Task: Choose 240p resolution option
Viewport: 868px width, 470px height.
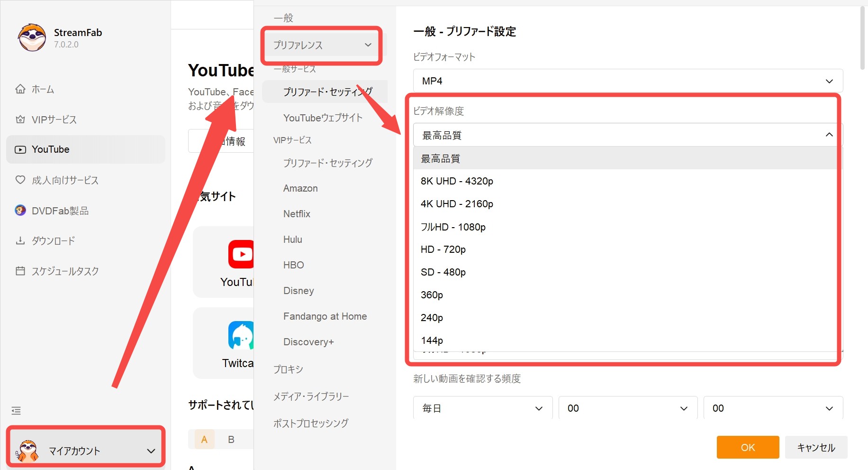Action: 625,318
